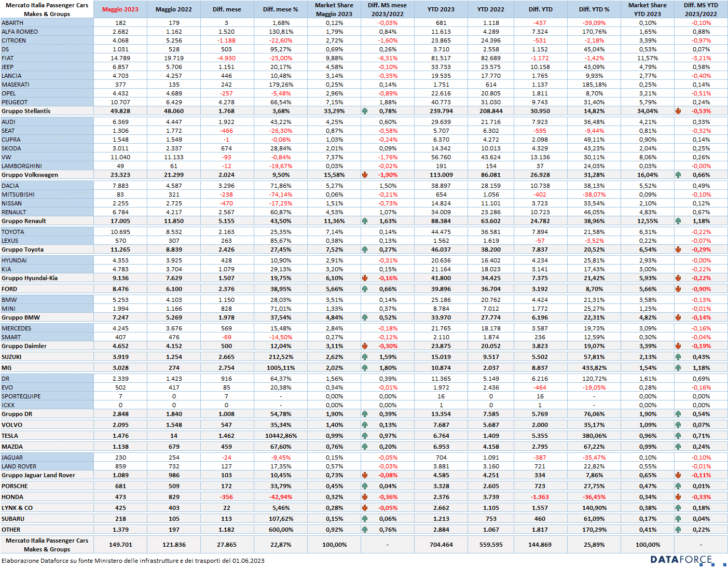This screenshot has width=728, height=568.
Task: Select the FIAT row label
Action: [7, 58]
